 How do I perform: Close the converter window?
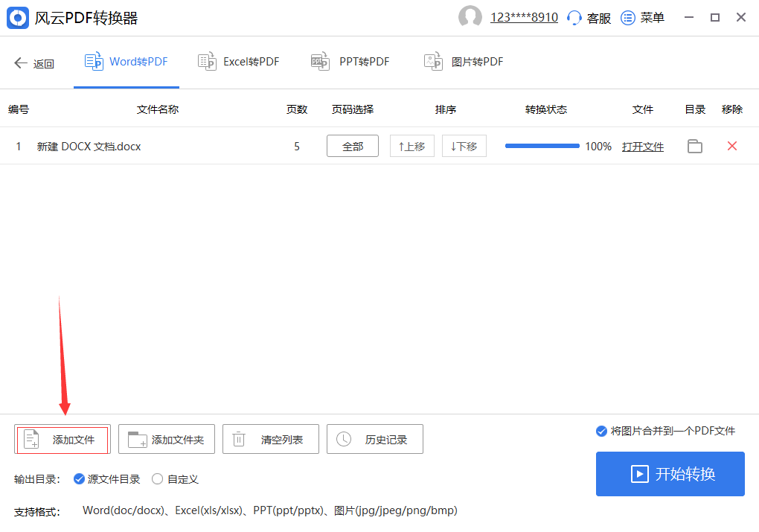click(x=741, y=17)
